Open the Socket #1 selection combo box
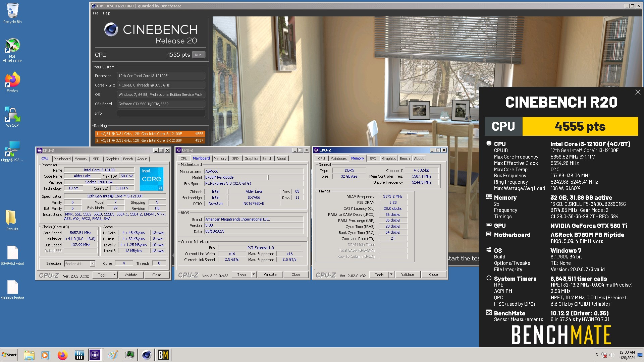644x362 pixels. [x=80, y=263]
